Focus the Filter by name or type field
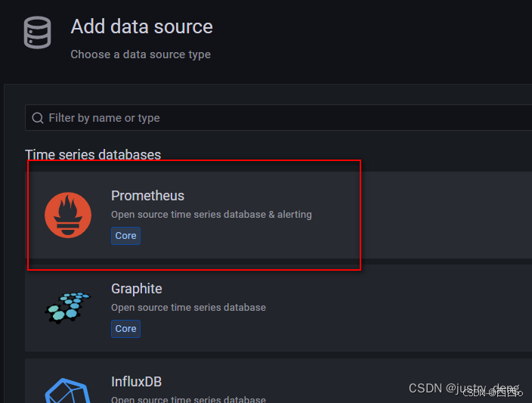 point(279,118)
